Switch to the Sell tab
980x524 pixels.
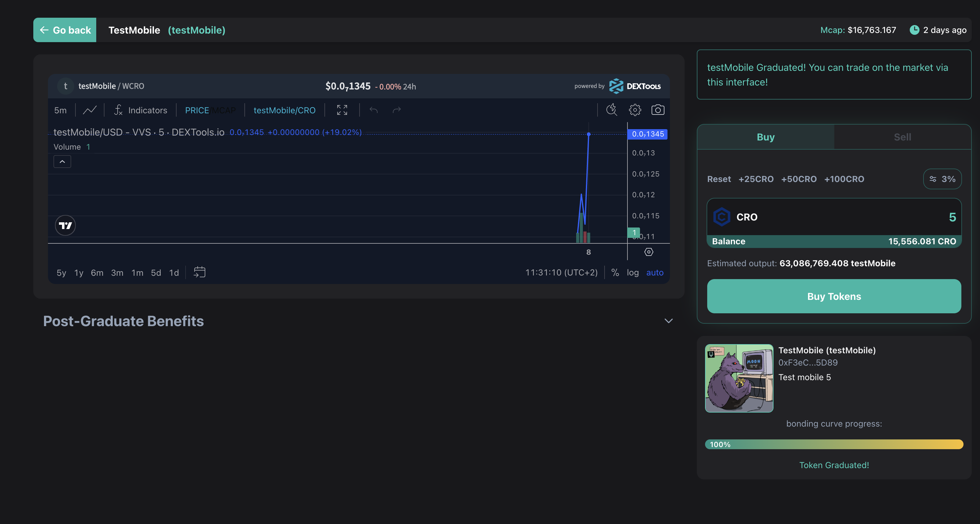click(902, 137)
